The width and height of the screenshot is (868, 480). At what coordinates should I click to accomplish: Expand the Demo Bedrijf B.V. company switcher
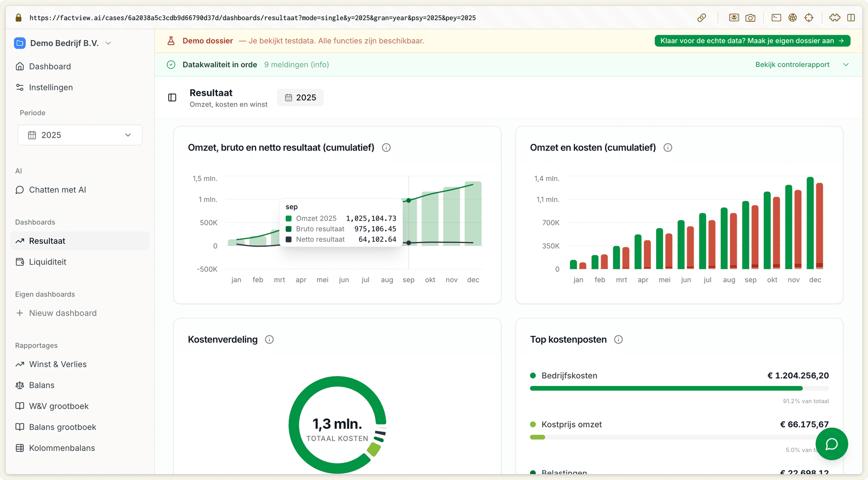pyautogui.click(x=108, y=43)
